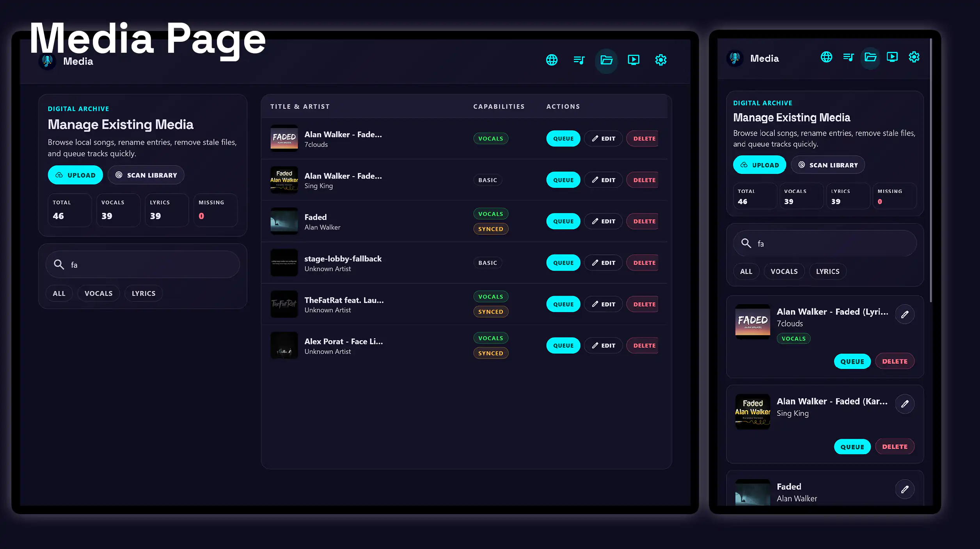Screen dimensions: 980x549
Task: Click the pencil icon on the Sing King card in the right window
Action: [905, 404]
